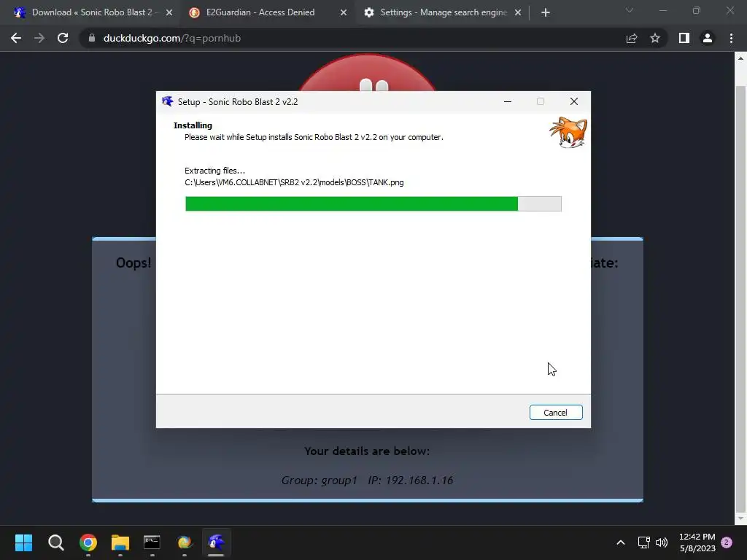Click the 'Group: group1' text
Viewport: 747px width, 560px height.
tap(319, 480)
